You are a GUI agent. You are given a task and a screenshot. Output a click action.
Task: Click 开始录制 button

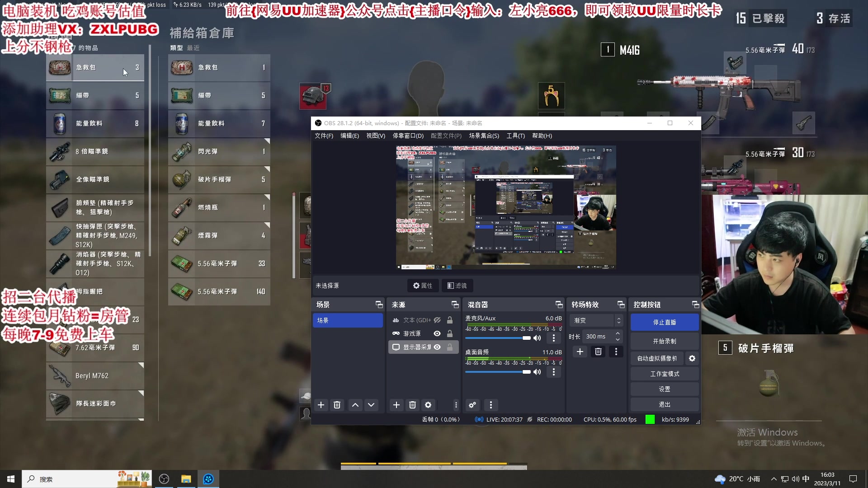click(665, 341)
